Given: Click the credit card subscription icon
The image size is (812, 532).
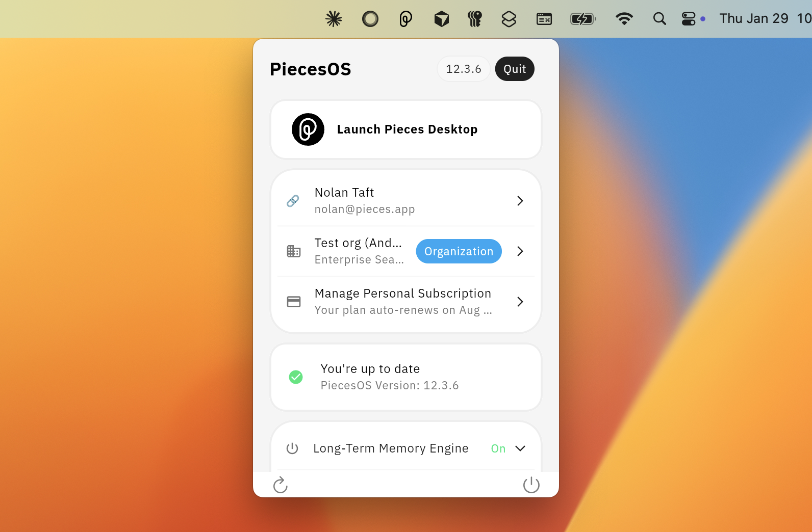Looking at the screenshot, I should click(294, 302).
